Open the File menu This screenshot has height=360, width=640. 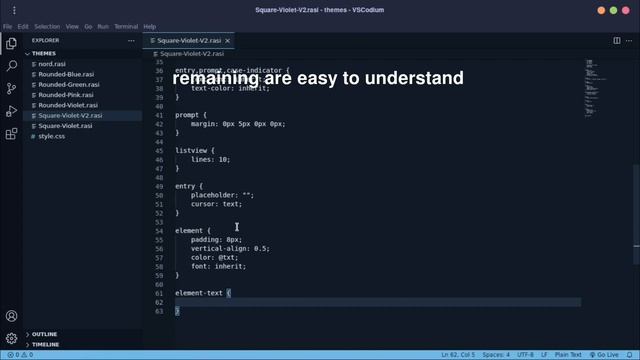tap(7, 27)
